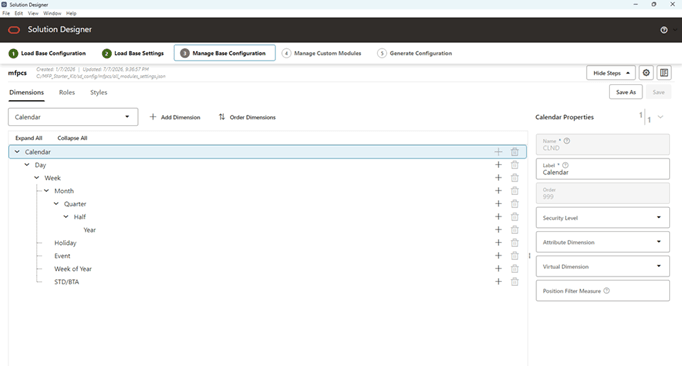This screenshot has height=366, width=682.
Task: Open the File menu
Action: [x=6, y=13]
